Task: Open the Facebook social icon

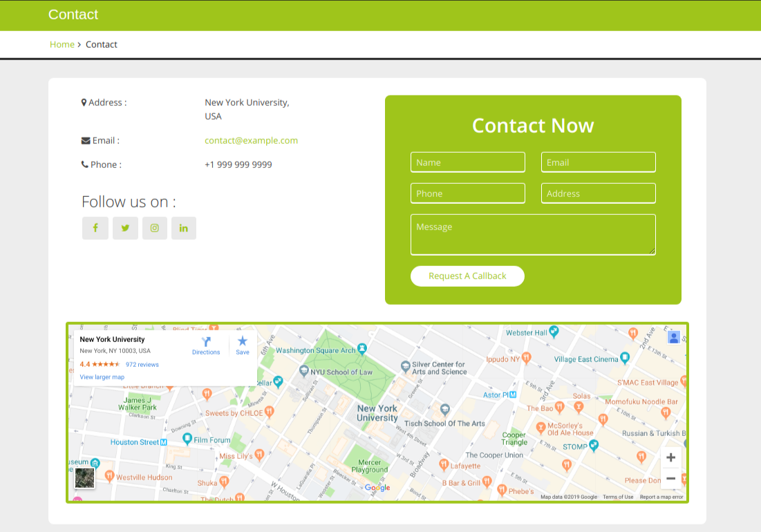Action: click(95, 228)
